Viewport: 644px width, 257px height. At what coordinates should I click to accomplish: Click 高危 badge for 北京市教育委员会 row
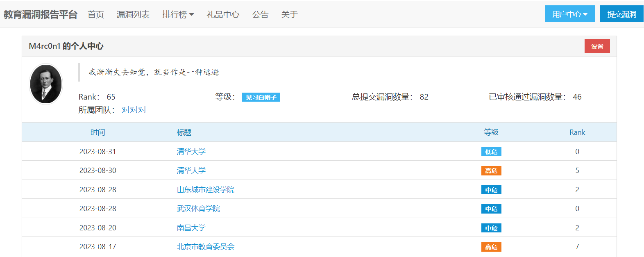[491, 247]
